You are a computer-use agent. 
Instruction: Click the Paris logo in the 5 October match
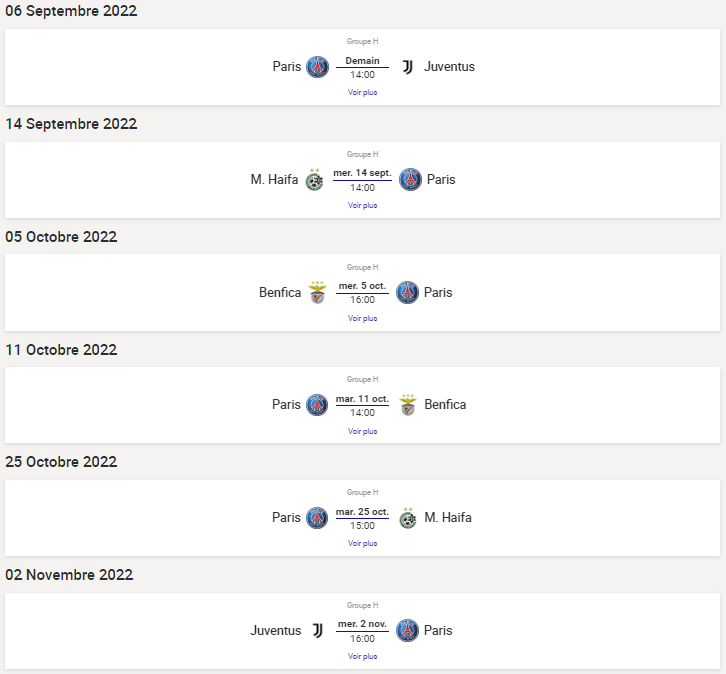pyautogui.click(x=407, y=293)
